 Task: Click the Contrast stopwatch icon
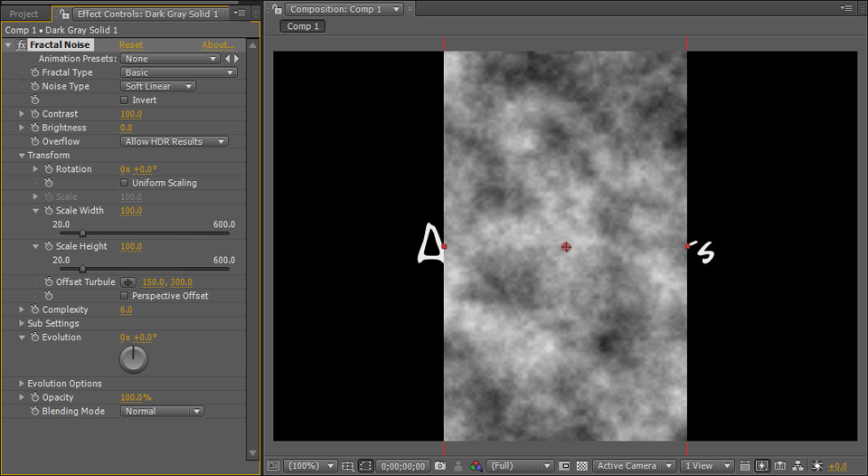click(35, 114)
